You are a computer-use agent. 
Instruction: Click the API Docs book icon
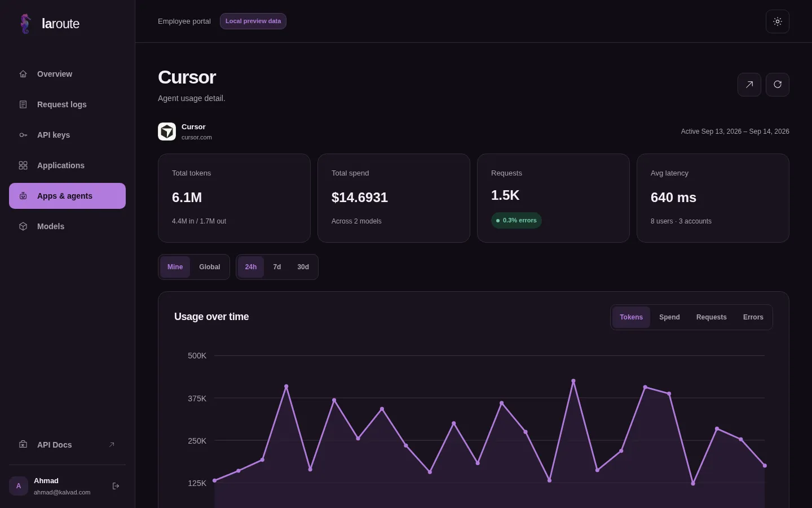pyautogui.click(x=23, y=445)
